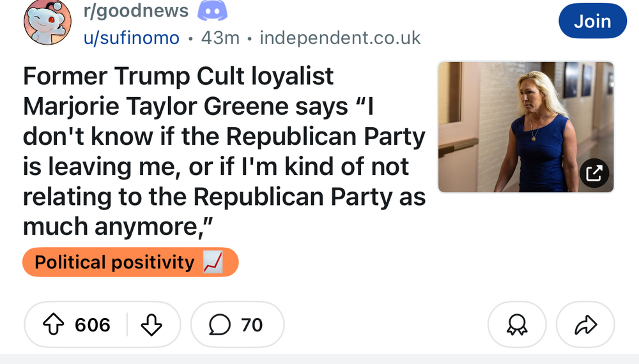Viewport: 639px width, 364px height.
Task: Give an award to this post
Action: pos(516,326)
